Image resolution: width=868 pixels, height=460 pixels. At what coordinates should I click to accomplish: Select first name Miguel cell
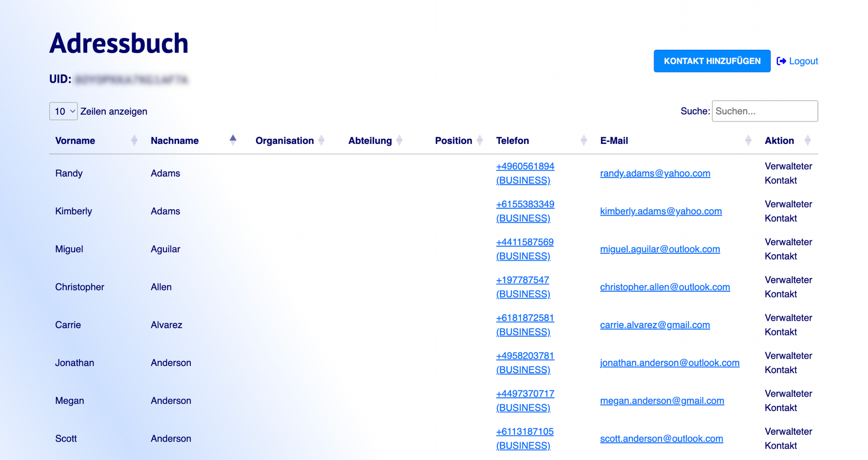69,249
